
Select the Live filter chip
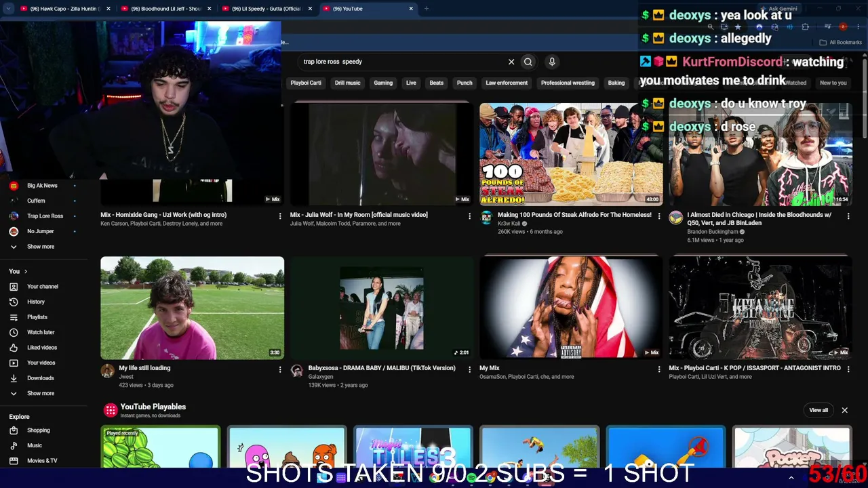coord(411,83)
